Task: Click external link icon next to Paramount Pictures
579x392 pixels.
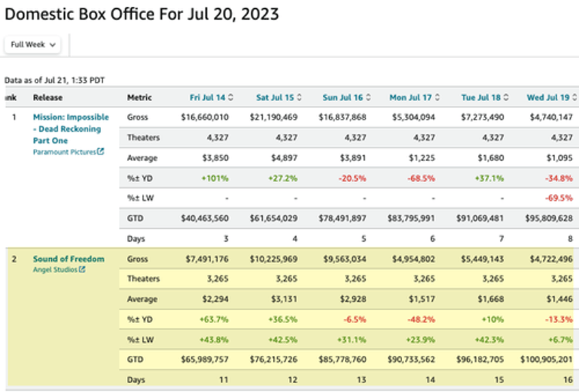Action: tap(100, 152)
